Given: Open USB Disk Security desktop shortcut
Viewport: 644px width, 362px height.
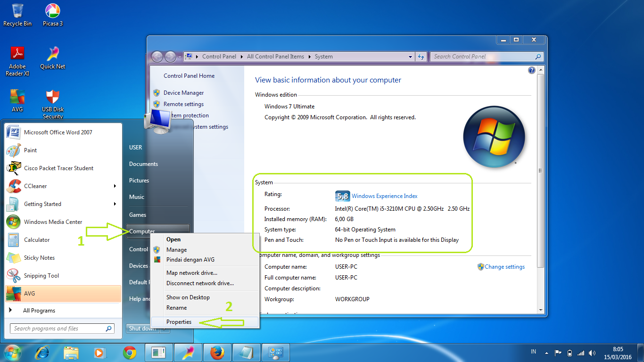Looking at the screenshot, I should coord(52,104).
